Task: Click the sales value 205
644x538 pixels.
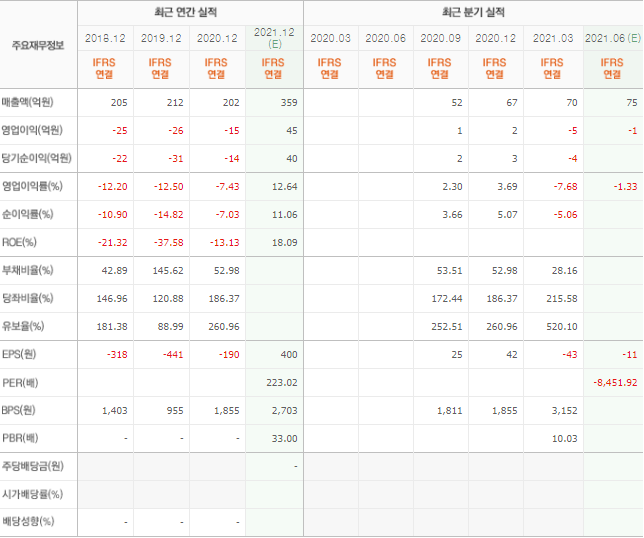Action: click(x=119, y=102)
